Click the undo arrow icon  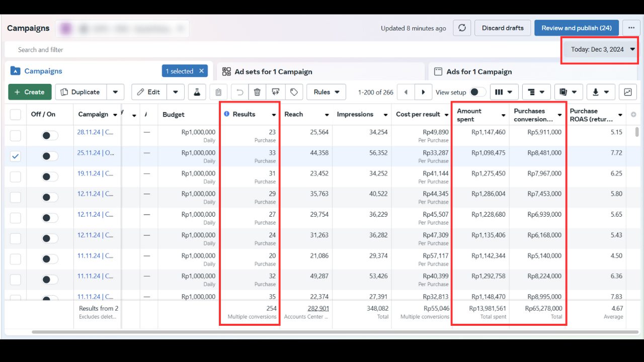[240, 92]
